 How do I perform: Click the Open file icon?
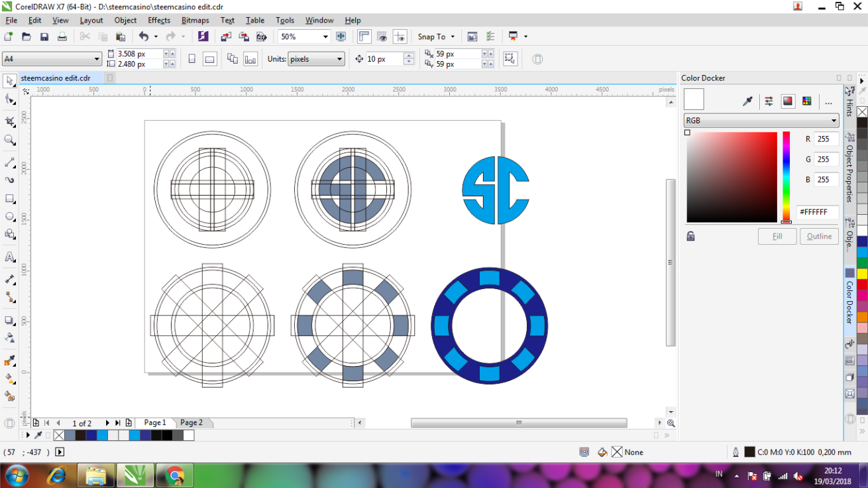pyautogui.click(x=27, y=36)
